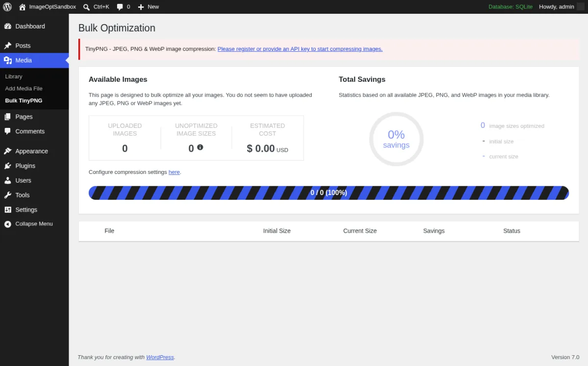Click the Collapse Menu arrow icon
The image size is (588, 366).
click(x=8, y=224)
